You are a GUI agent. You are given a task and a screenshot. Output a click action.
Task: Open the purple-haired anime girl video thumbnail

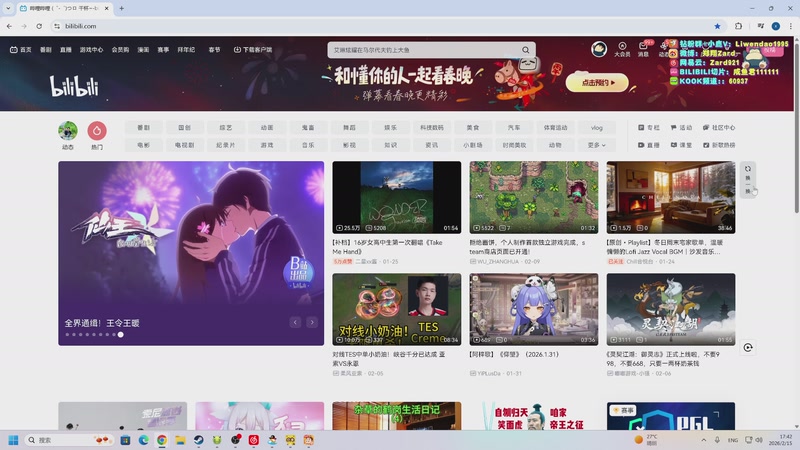point(534,309)
